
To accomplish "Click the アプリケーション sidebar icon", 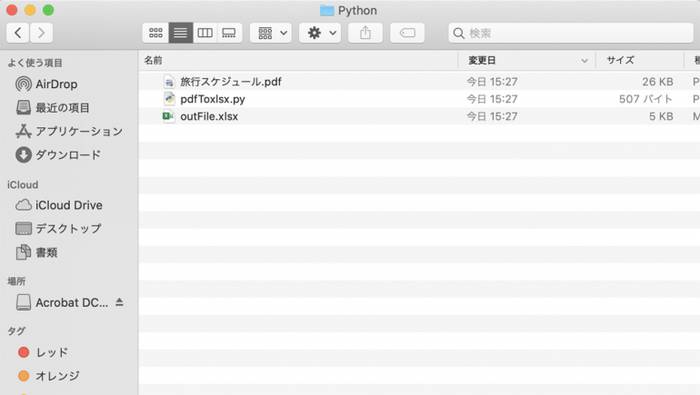I will 23,131.
